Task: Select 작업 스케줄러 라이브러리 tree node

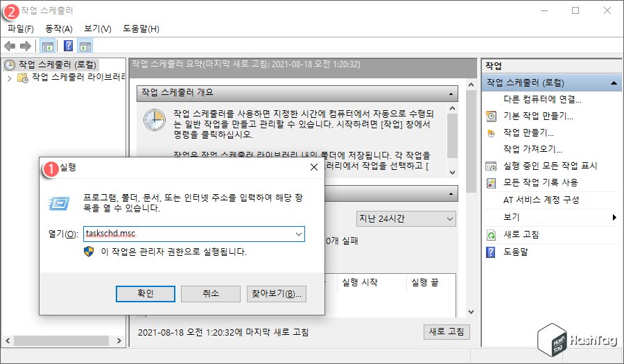Action: coord(78,77)
